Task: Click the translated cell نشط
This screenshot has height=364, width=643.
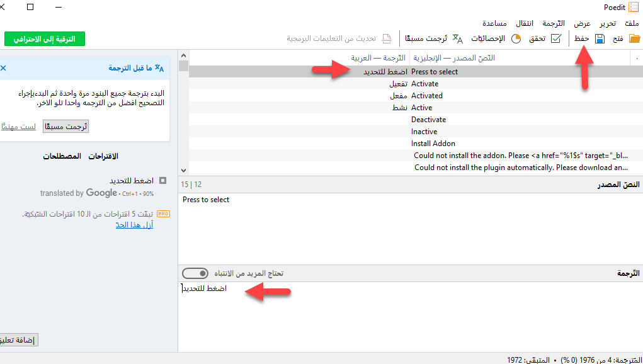Action: pyautogui.click(x=400, y=108)
